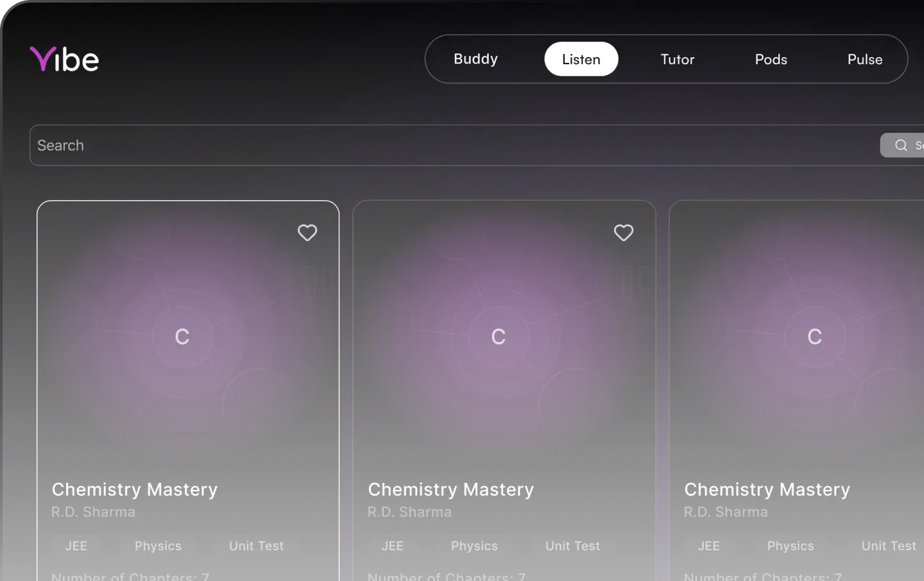This screenshot has height=581, width=924.
Task: Go to the Pods tab
Action: (771, 59)
